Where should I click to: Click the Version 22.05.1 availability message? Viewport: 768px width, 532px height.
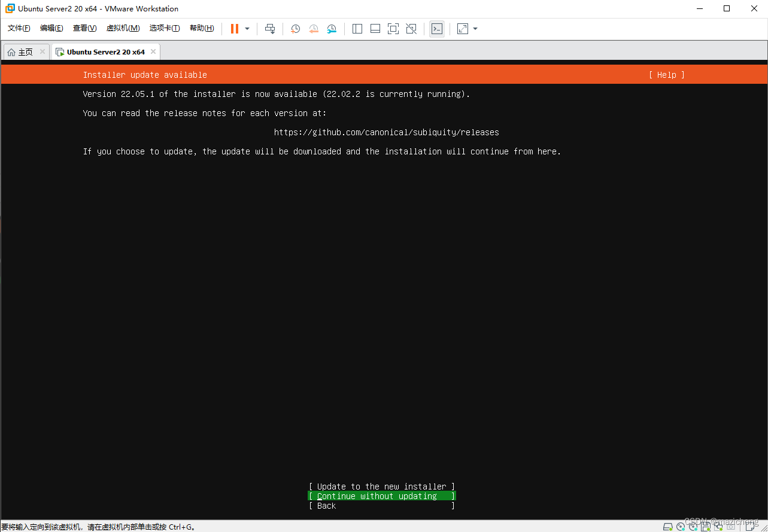click(x=277, y=94)
